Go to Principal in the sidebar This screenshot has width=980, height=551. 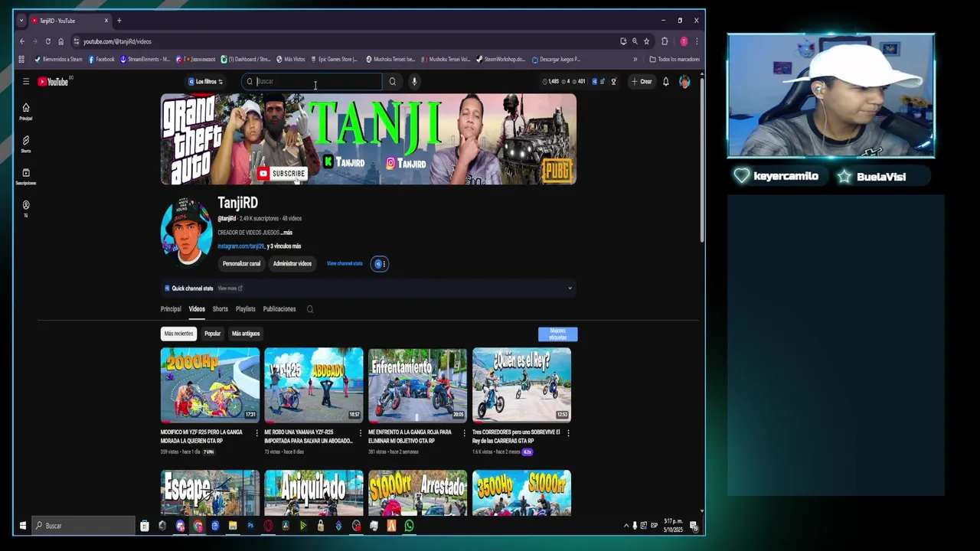(x=25, y=112)
